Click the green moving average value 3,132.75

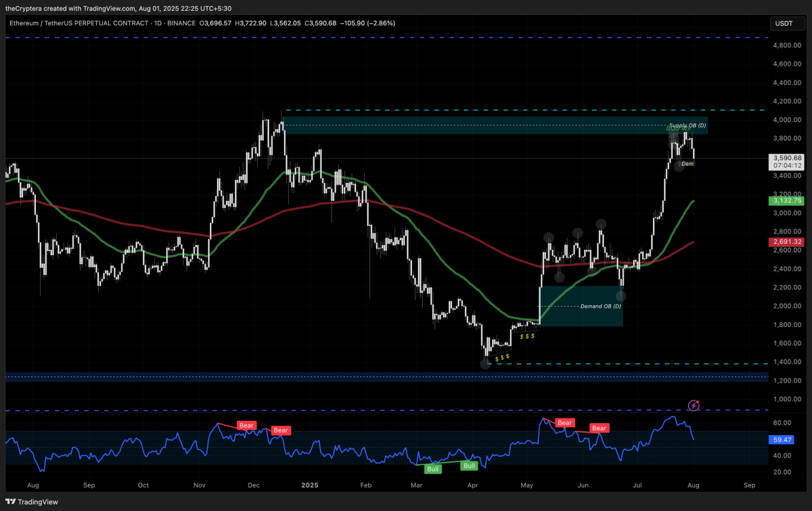click(788, 201)
